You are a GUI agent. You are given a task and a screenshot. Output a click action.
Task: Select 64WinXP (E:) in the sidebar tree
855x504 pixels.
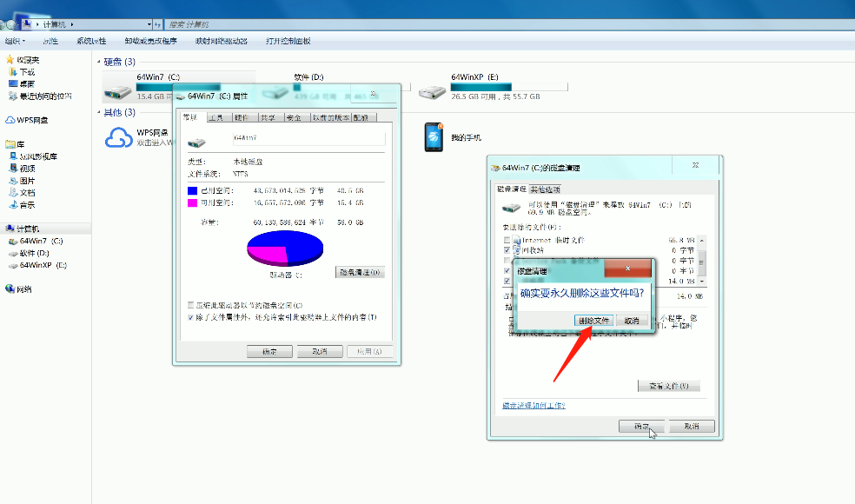click(43, 265)
